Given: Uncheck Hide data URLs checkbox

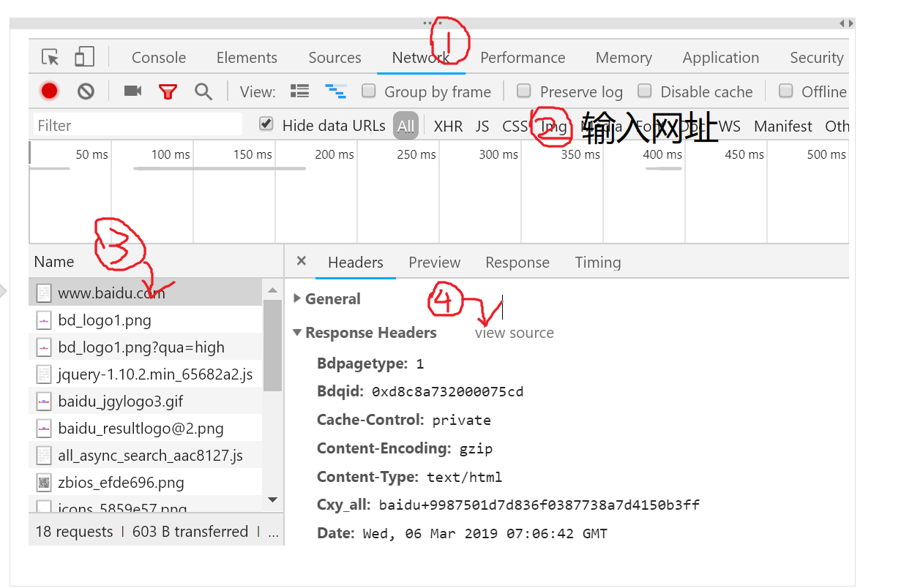Looking at the screenshot, I should 266,124.
